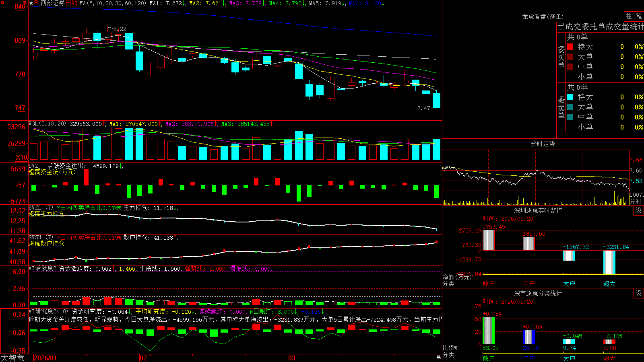Viewport: 644px width, 362px height.
Task: Click the 8.22 high price annotation
Action: (x=120, y=29)
